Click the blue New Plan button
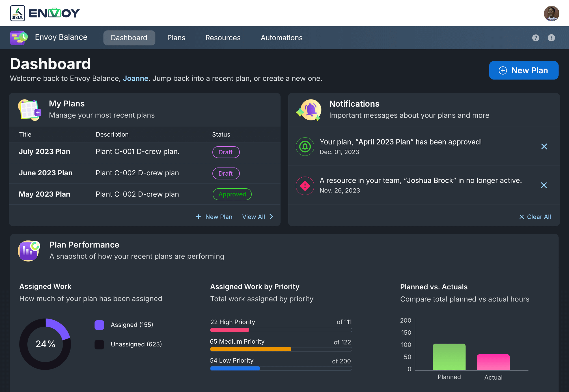 (x=524, y=71)
